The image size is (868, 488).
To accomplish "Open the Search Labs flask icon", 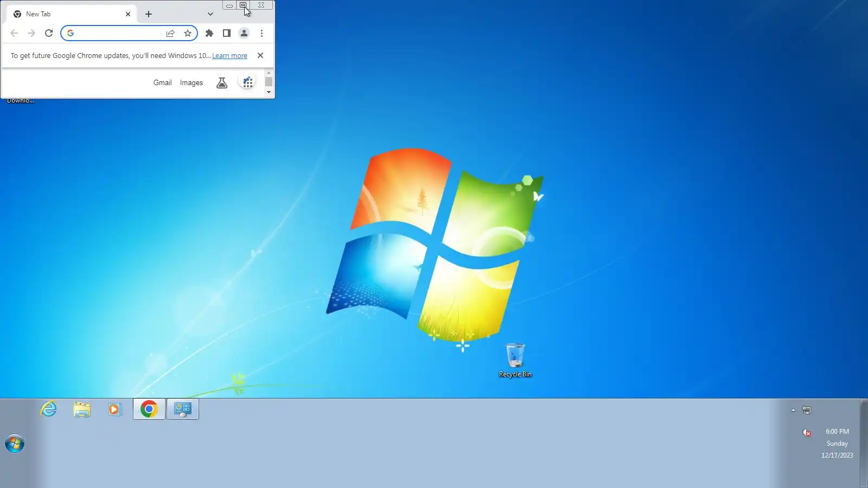I will point(222,82).
